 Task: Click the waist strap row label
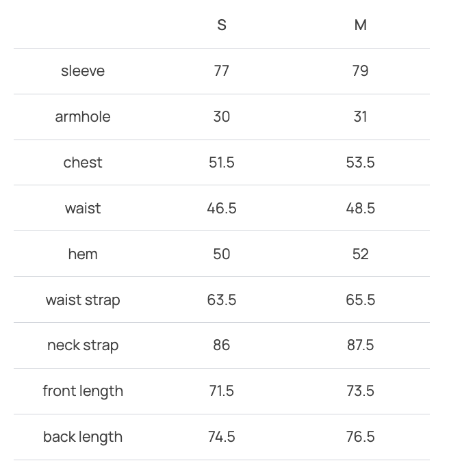point(83,300)
